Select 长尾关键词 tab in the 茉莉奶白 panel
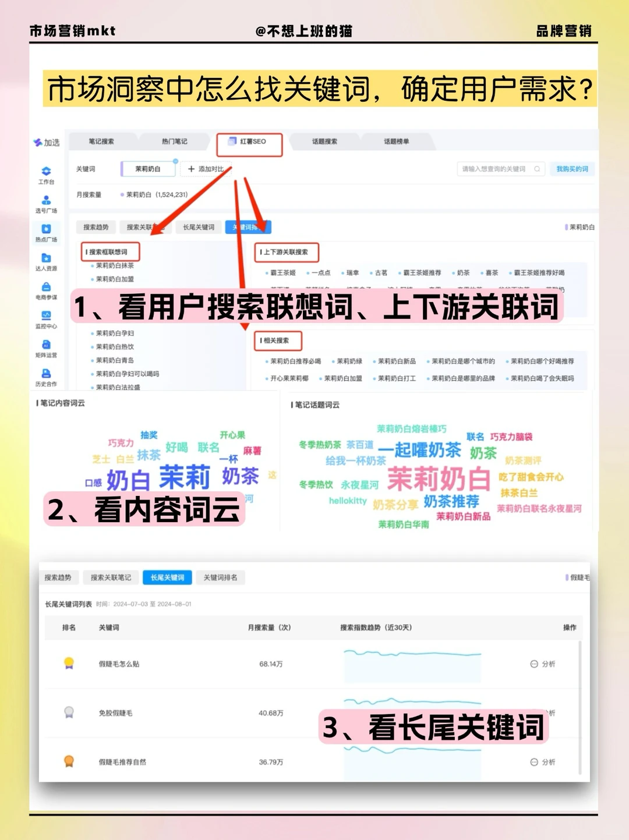The image size is (629, 840). [199, 227]
